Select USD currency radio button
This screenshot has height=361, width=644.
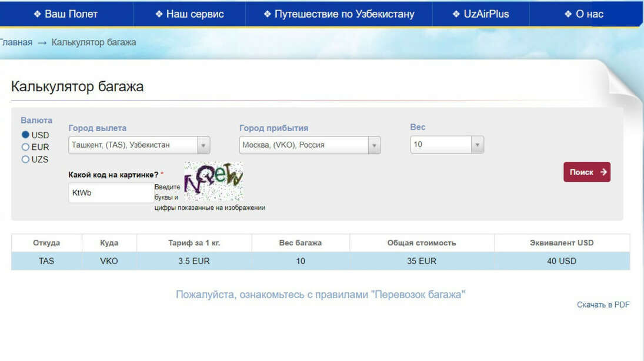25,135
